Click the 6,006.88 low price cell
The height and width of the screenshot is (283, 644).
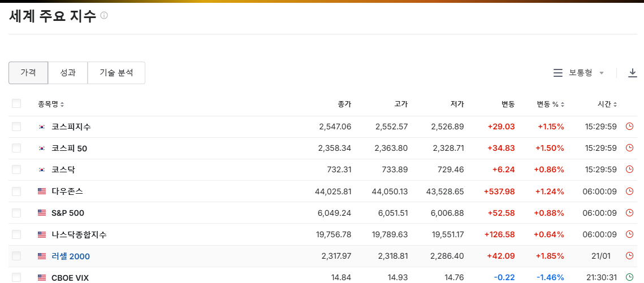point(448,214)
